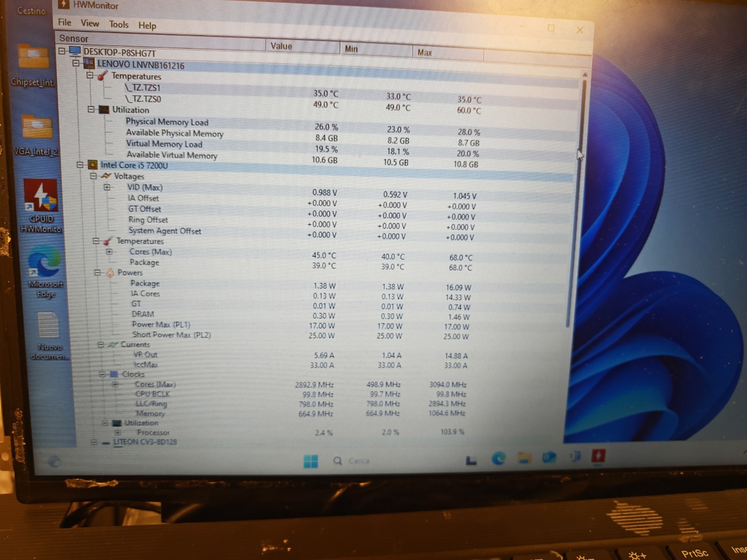Click the Powers flame icon

[110, 273]
